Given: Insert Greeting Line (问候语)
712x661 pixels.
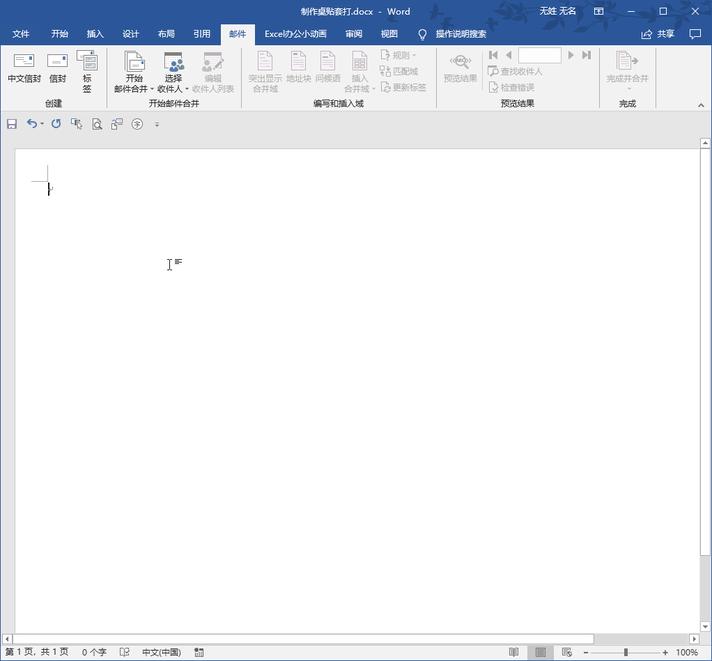Looking at the screenshot, I should 327,68.
